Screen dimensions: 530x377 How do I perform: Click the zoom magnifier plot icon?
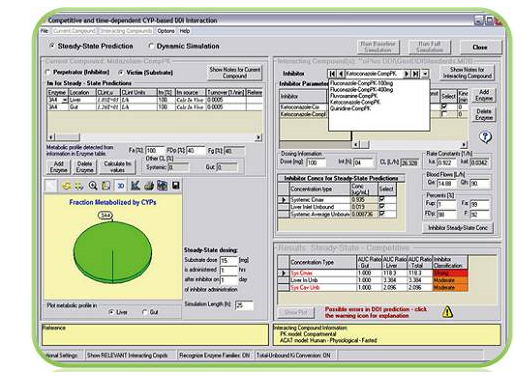pyautogui.click(x=93, y=185)
